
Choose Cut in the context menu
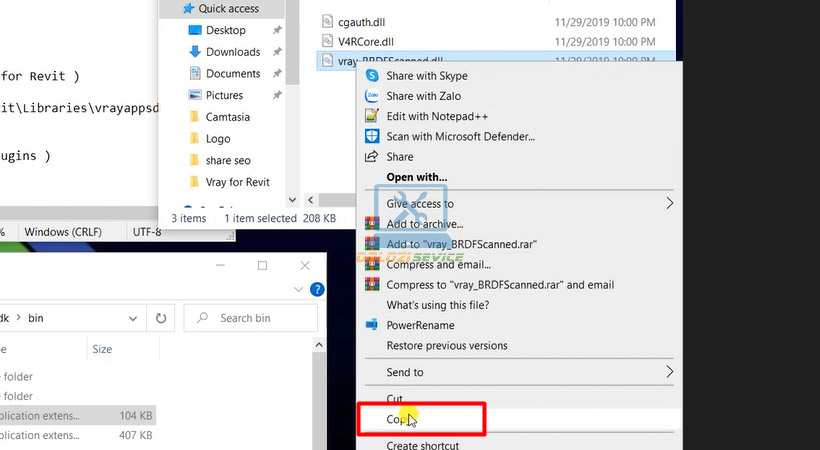pos(394,399)
